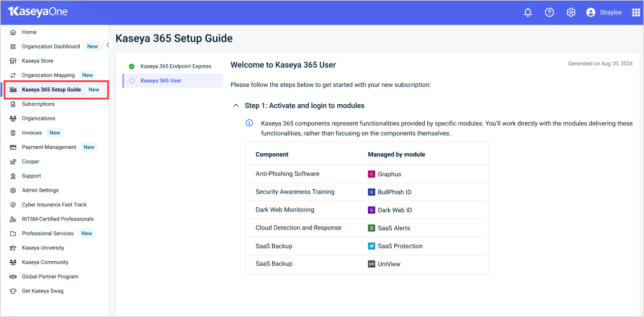Open the notifications bell icon
This screenshot has width=644, height=317.
click(x=528, y=13)
